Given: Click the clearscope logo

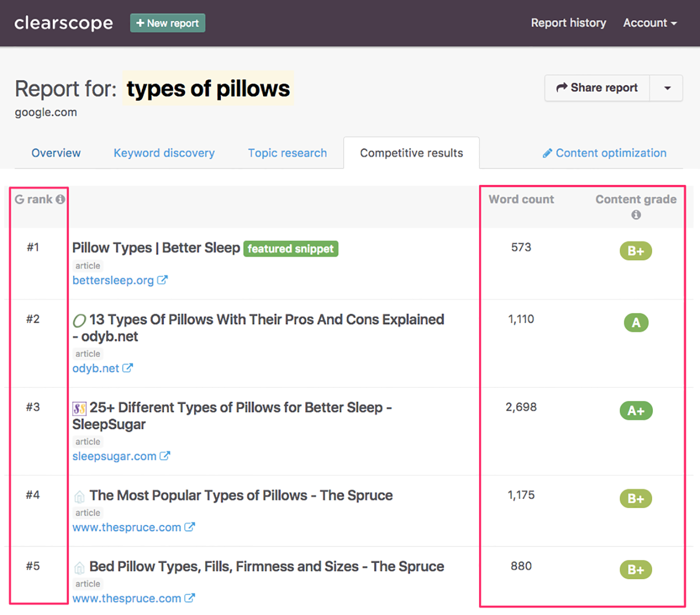Looking at the screenshot, I should click(63, 23).
